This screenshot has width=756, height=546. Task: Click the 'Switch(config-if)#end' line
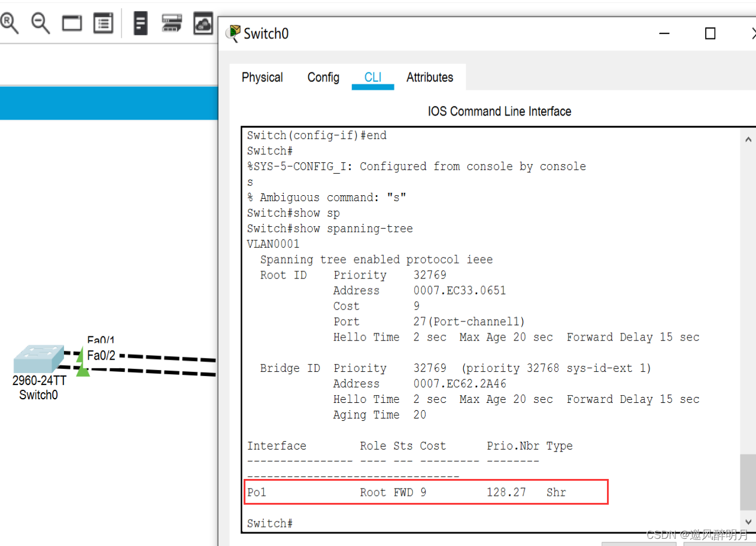coord(317,135)
